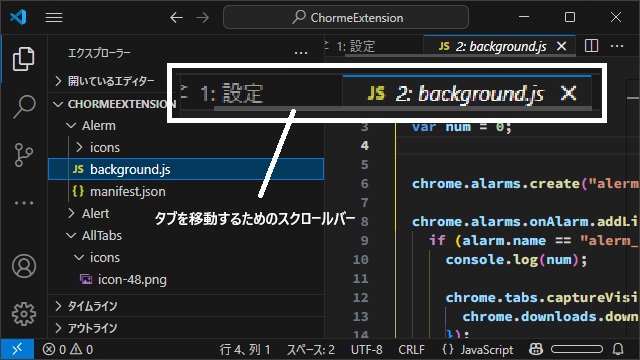Click line number 4 in the gutter

click(x=364, y=145)
